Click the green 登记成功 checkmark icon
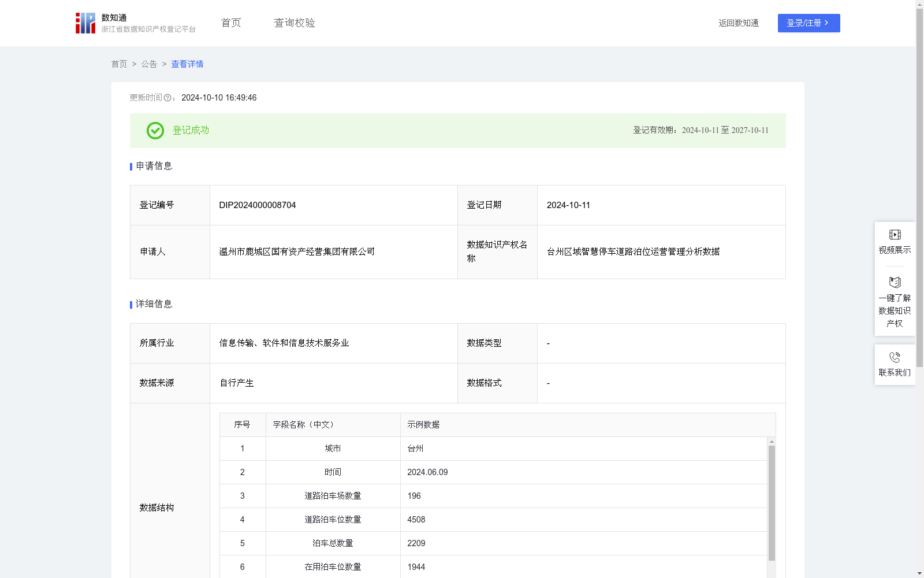 155,131
